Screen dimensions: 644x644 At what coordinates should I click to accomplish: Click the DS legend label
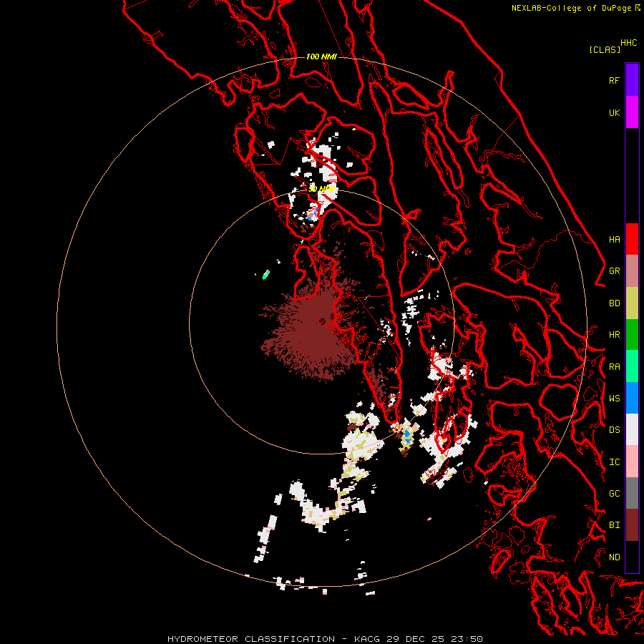(614, 430)
